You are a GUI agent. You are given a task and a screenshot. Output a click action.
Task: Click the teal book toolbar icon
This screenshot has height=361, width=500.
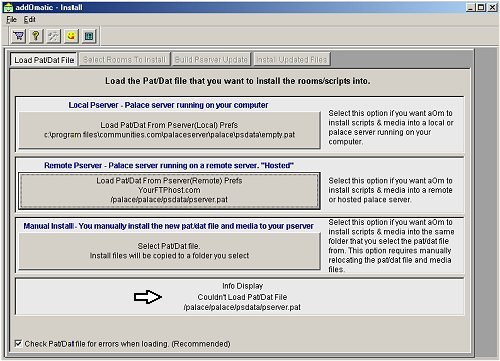(89, 36)
